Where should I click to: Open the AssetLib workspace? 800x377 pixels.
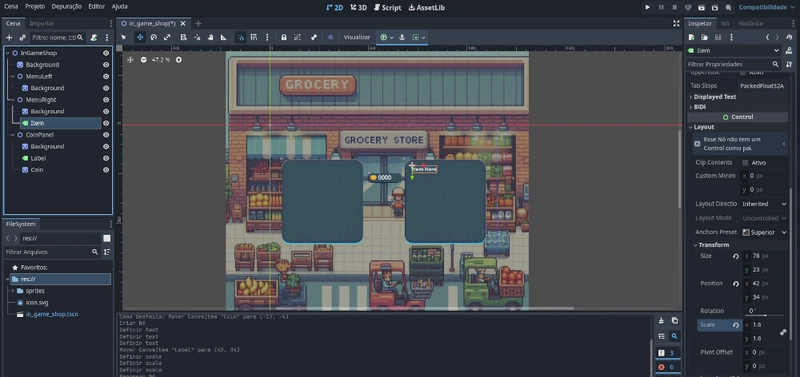427,8
